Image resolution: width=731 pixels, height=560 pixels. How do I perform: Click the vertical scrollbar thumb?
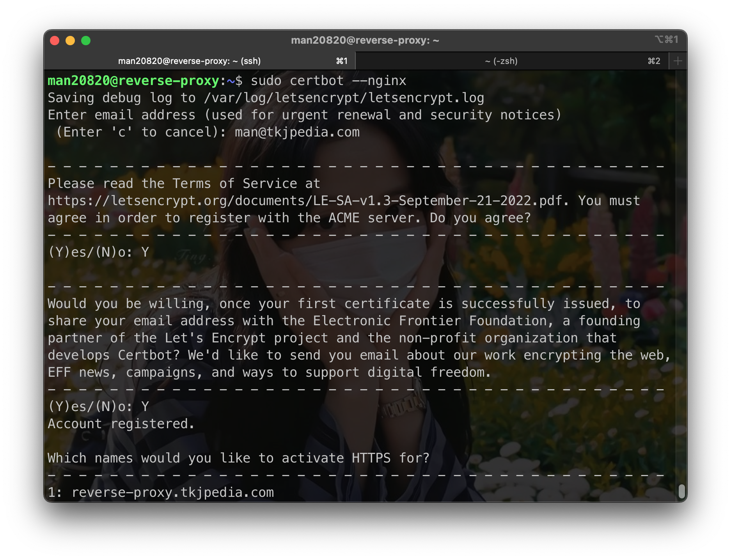[x=681, y=491]
